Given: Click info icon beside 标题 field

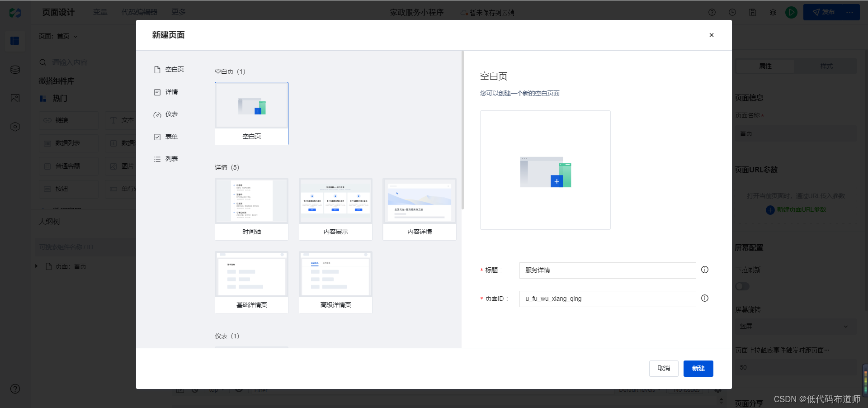Looking at the screenshot, I should coord(705,270).
